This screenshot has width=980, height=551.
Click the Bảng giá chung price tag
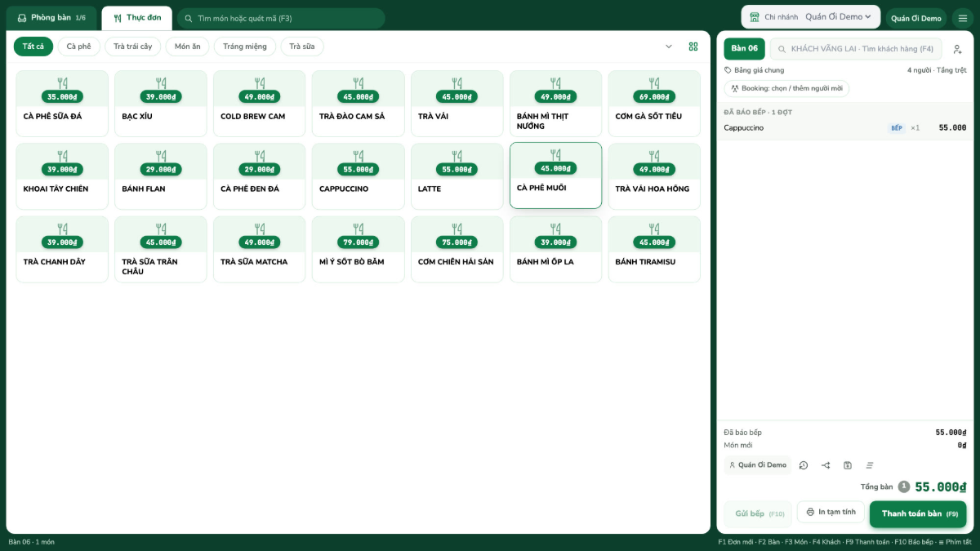(754, 70)
